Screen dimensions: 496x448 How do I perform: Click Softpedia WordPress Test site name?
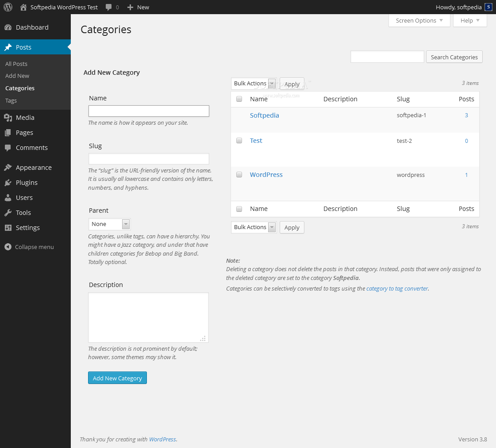click(64, 7)
